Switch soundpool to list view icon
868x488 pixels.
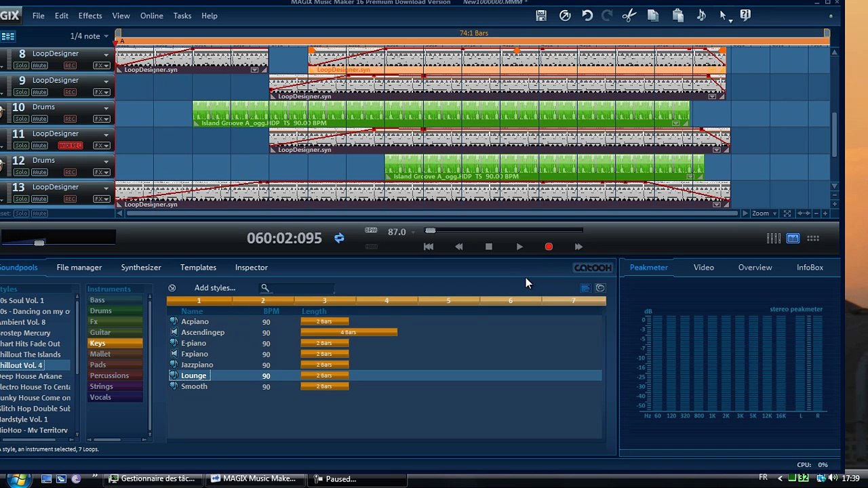(x=585, y=288)
